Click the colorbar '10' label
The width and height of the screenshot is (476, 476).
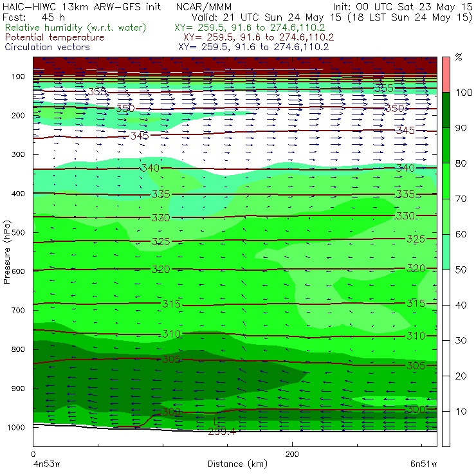coord(461,412)
